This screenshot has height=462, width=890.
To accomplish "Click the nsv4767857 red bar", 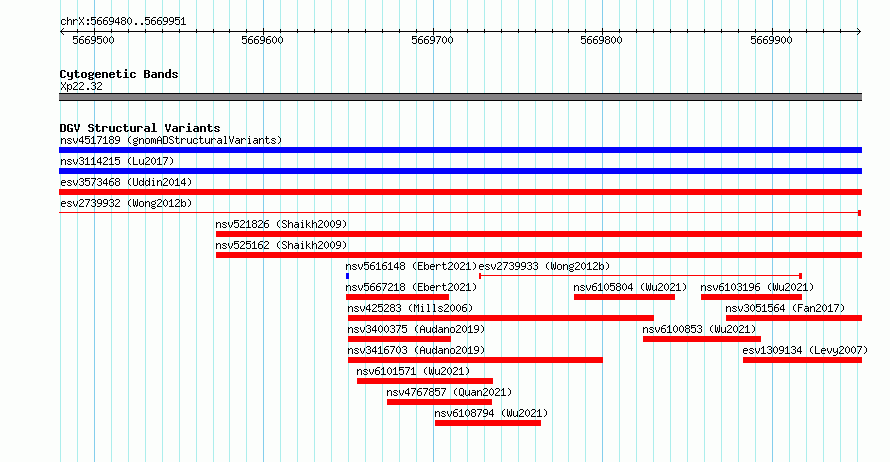I will tap(439, 402).
